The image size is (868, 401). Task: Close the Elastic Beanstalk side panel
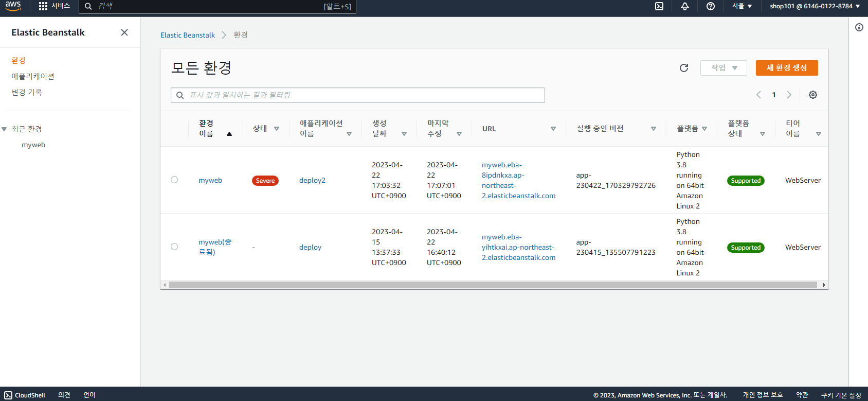[124, 32]
